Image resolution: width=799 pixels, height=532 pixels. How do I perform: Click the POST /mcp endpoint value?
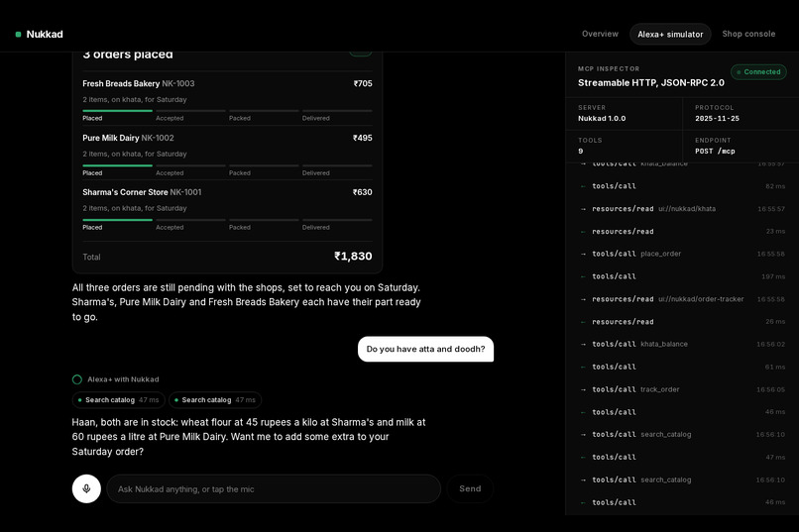(x=715, y=152)
